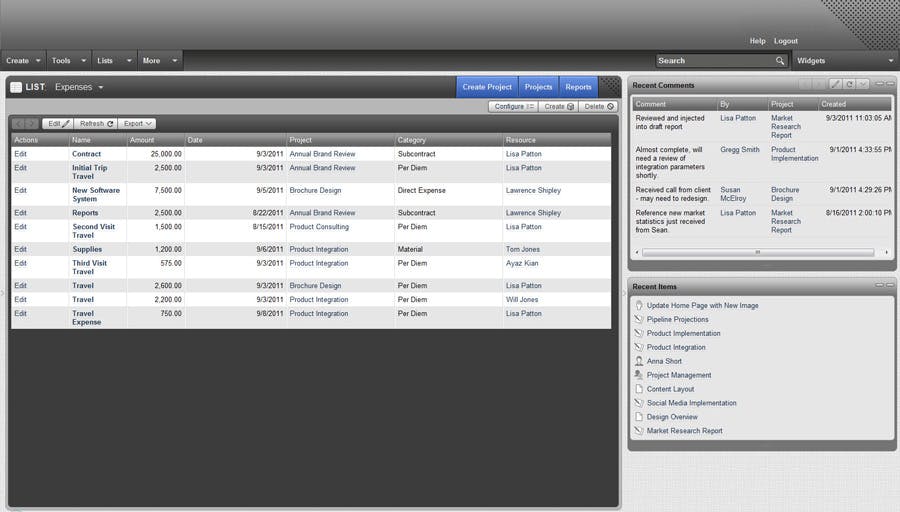Click the group icon beside Project Management
Image resolution: width=900 pixels, height=512 pixels.
639,375
